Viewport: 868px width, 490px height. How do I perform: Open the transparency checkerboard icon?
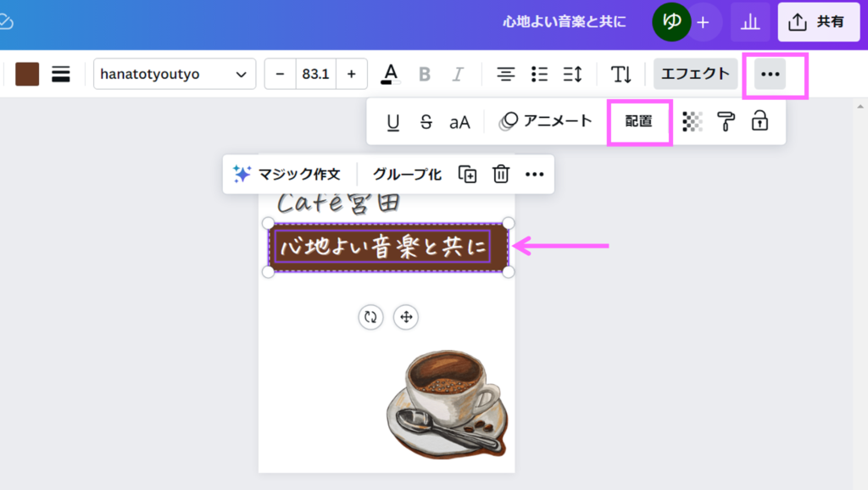(x=693, y=122)
